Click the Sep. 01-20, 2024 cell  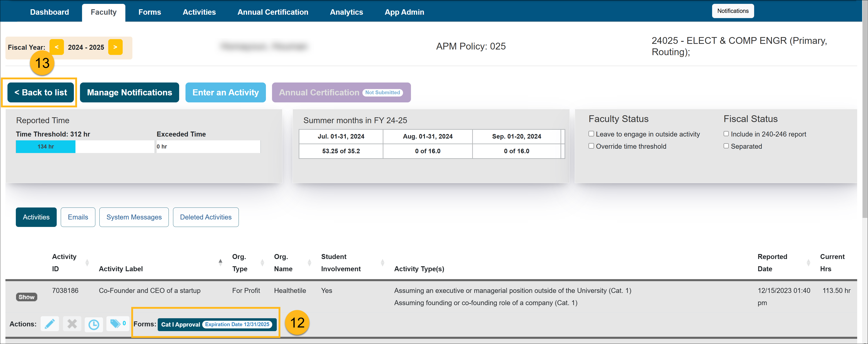(516, 137)
